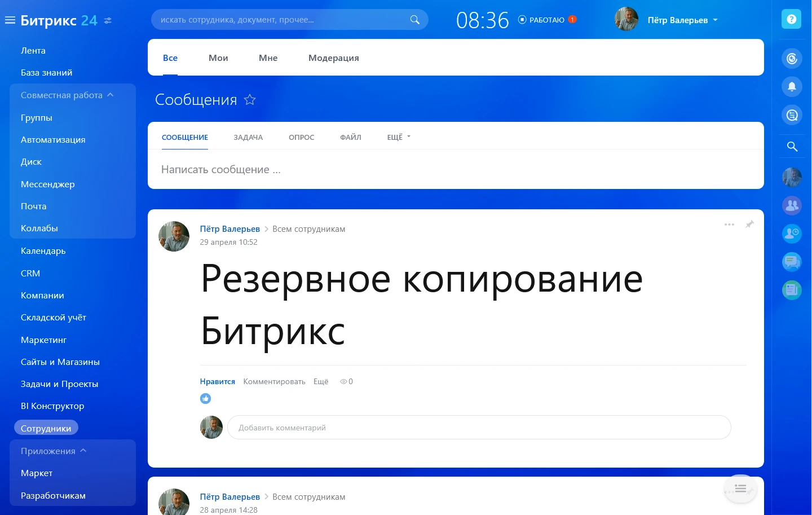Image resolution: width=812 pixels, height=515 pixels.
Task: Click the thumbs-up reaction under the post
Action: [205, 398]
